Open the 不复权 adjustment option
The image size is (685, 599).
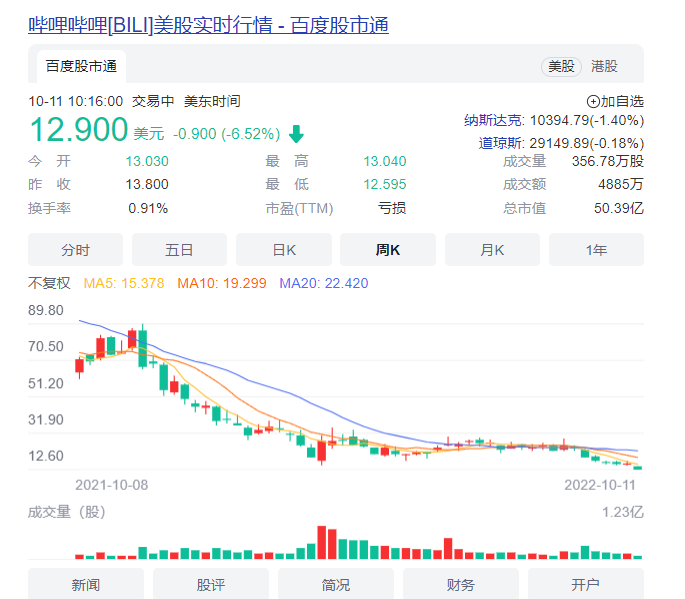(x=49, y=284)
